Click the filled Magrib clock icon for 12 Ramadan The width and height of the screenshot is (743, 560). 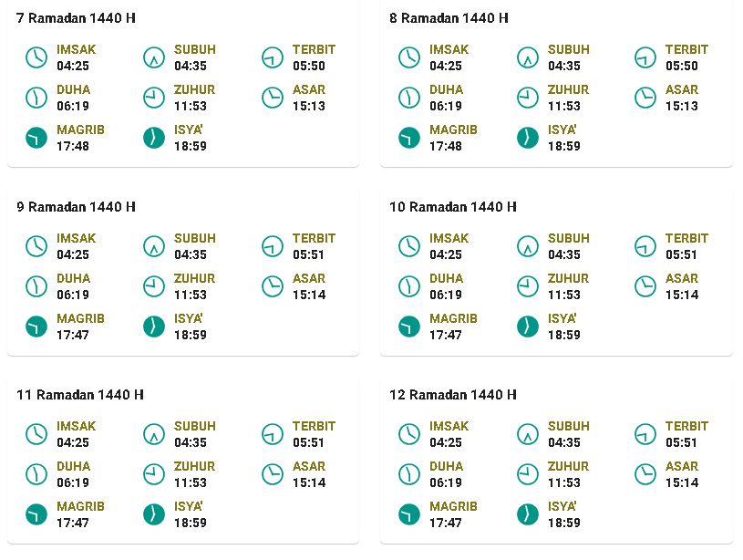coord(409,514)
